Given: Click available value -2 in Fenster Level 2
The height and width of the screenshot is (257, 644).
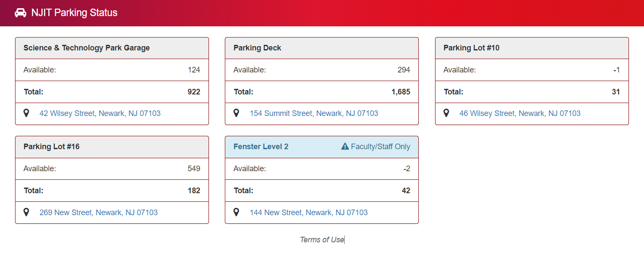Looking at the screenshot, I should click(407, 169).
